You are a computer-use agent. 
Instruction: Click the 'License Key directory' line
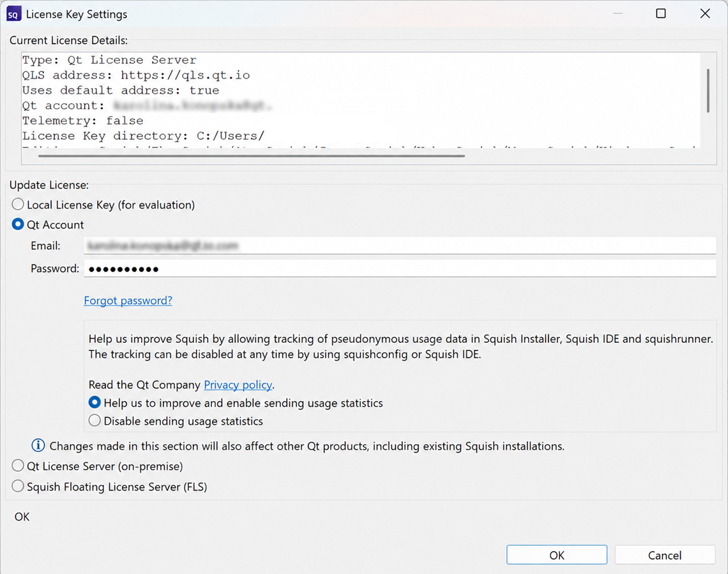click(x=144, y=136)
